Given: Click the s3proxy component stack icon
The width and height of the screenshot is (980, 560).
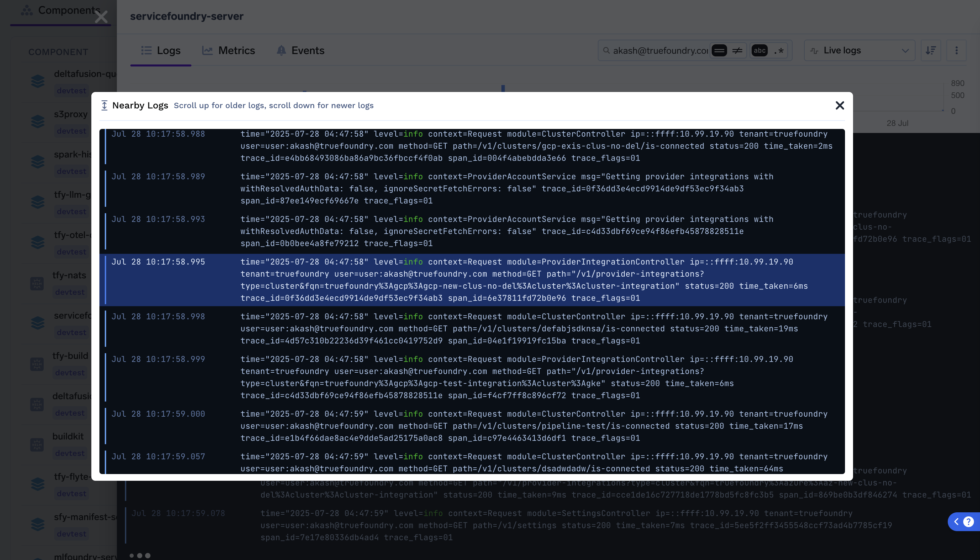Looking at the screenshot, I should pos(38,122).
